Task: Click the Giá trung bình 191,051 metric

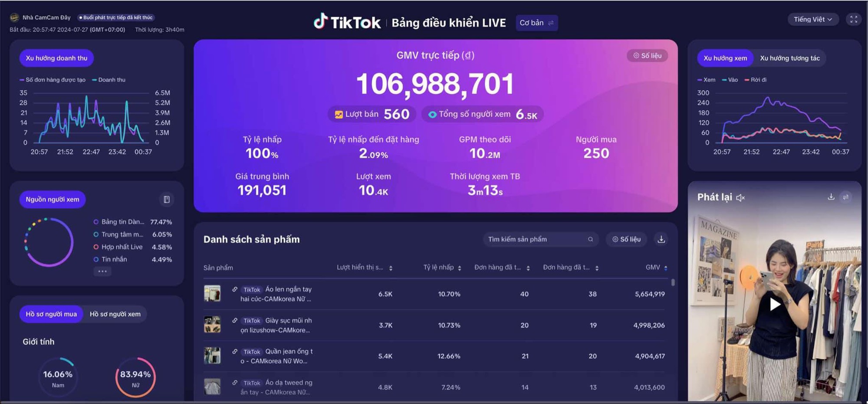Action: (262, 185)
